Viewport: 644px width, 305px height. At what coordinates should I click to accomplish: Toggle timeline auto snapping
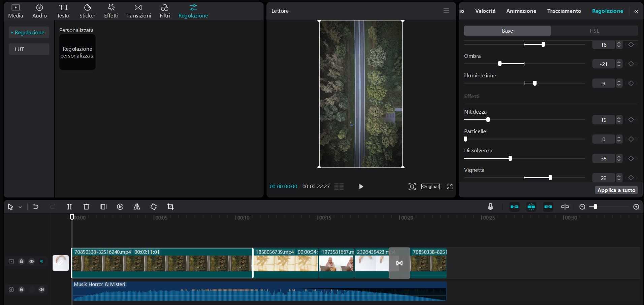pyautogui.click(x=532, y=207)
